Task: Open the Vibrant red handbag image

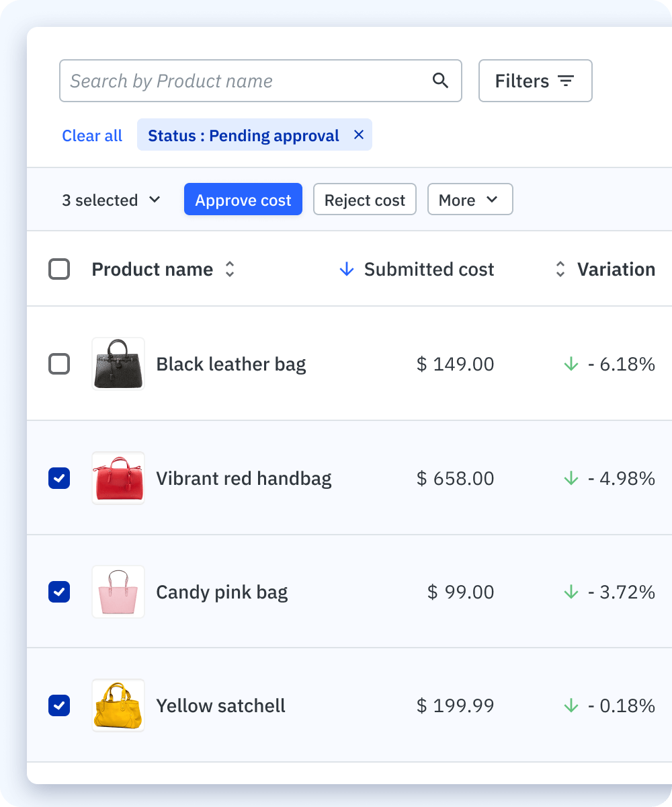Action: click(118, 478)
